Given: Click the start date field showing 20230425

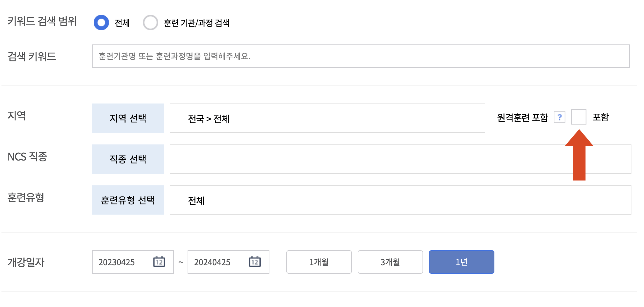Looking at the screenshot, I should 123,262.
